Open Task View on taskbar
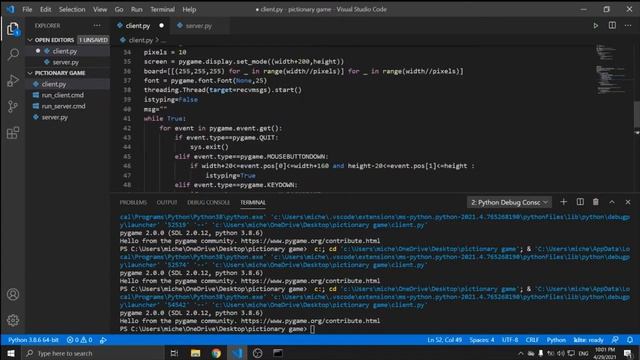The height and width of the screenshot is (360, 640). point(174,353)
